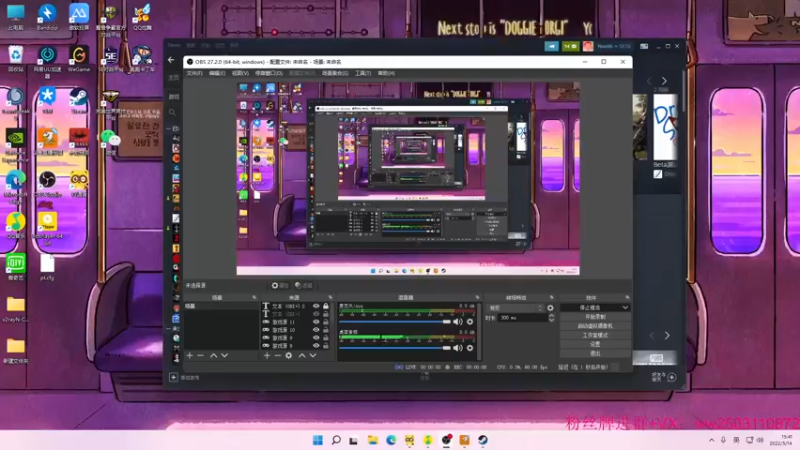Open the Edit menu in OBS

217,73
